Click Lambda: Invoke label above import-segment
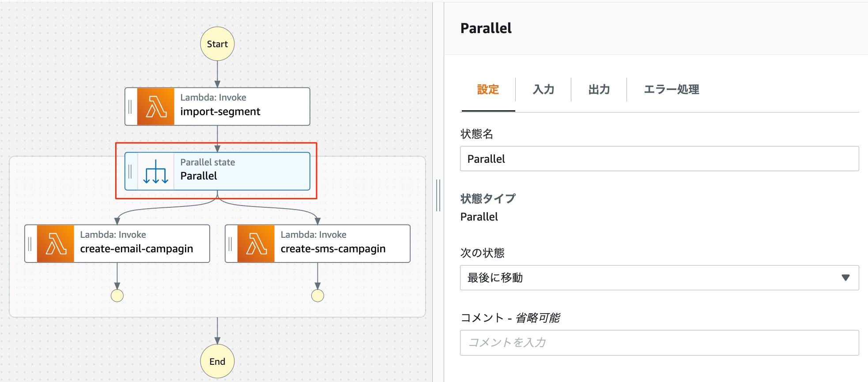Screen dimensions: 868x382 [x=213, y=97]
